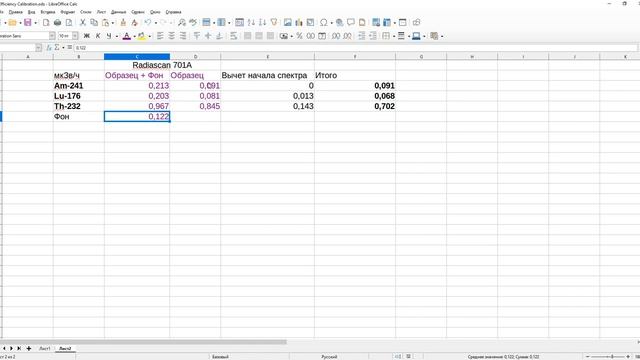640x360 pixels.
Task: Click the Currency format icon
Action: tap(284, 36)
